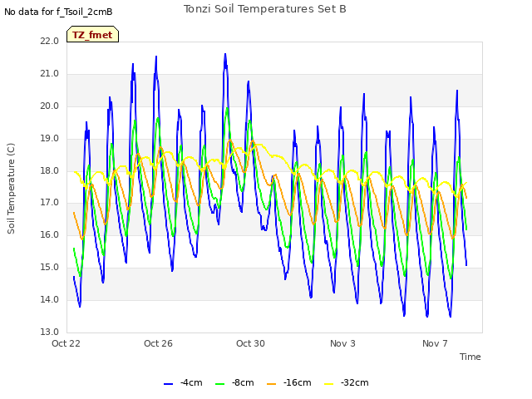Image resolution: width=532 pixels, height=399 pixels.
Task: Click the yellow -32cm legend swatch
Action: click(x=329, y=384)
